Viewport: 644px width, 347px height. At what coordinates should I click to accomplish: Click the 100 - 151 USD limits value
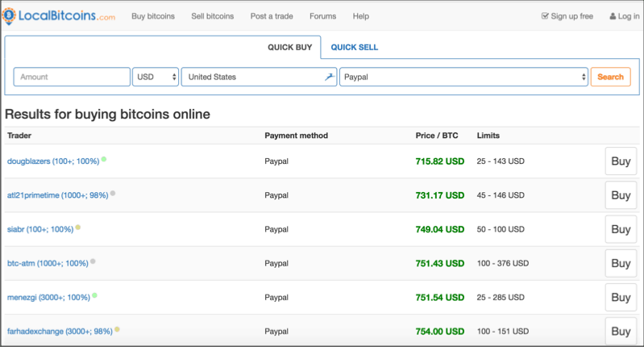[x=503, y=332]
